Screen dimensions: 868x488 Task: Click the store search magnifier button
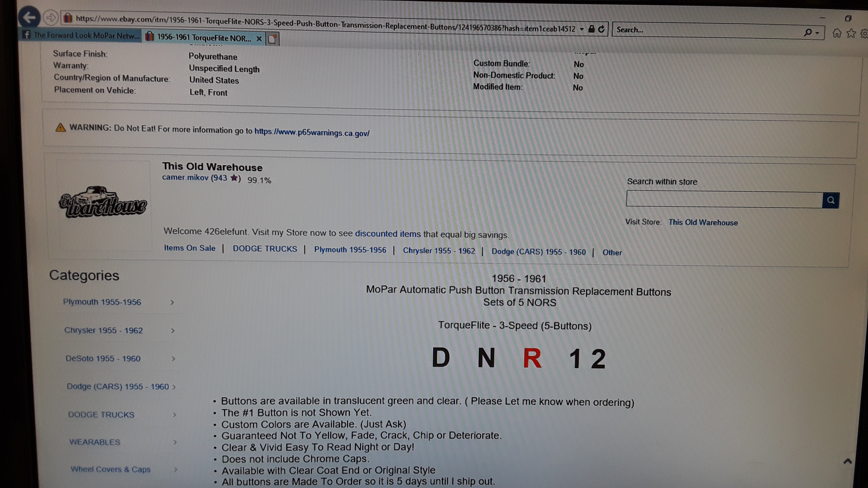[x=831, y=200]
